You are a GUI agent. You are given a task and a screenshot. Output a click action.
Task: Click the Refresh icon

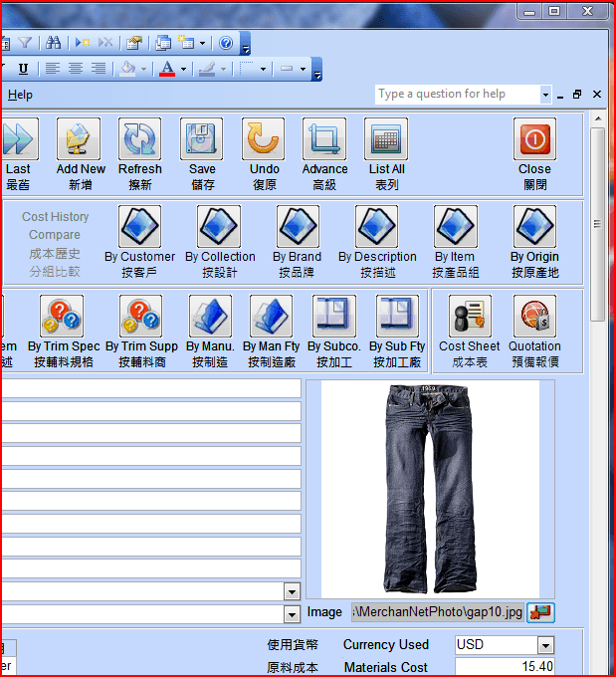139,140
